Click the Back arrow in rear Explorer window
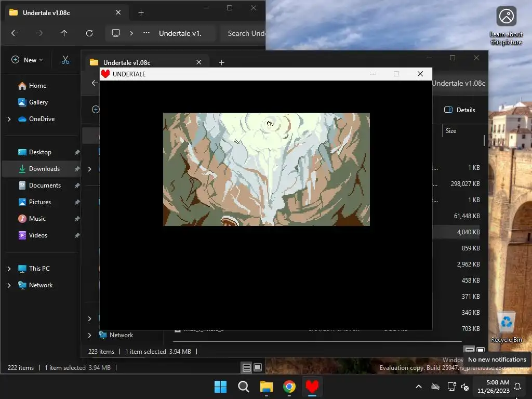The height and width of the screenshot is (399, 532). click(x=15, y=33)
